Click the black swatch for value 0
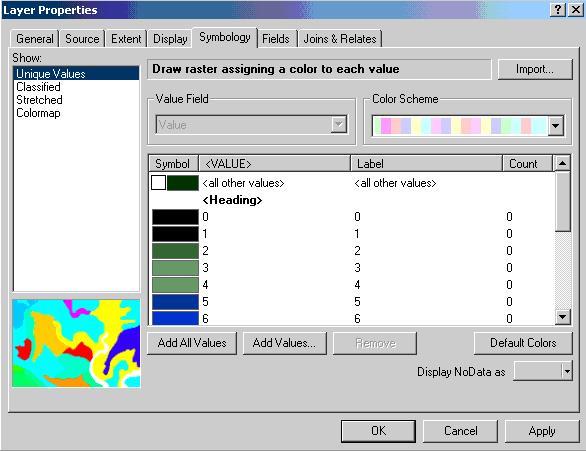The image size is (586, 451). pyautogui.click(x=175, y=217)
